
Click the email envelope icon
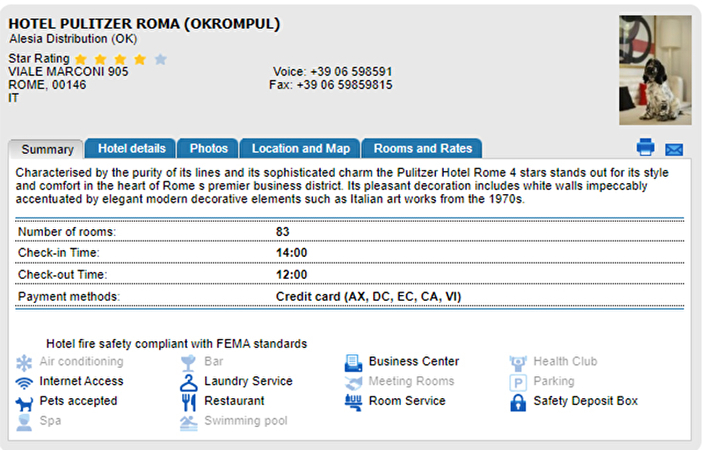point(674,149)
